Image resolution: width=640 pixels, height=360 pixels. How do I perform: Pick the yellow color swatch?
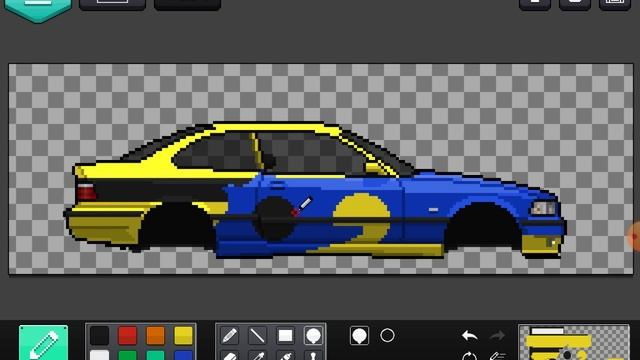tap(183, 336)
